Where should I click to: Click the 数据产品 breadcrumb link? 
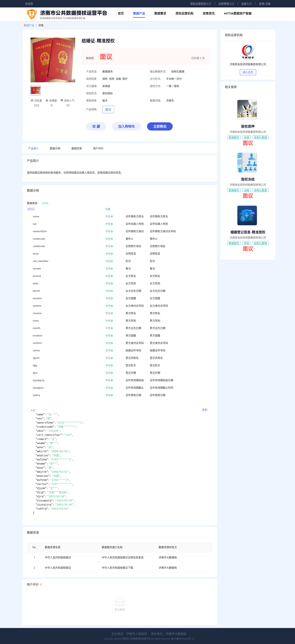coord(29,26)
